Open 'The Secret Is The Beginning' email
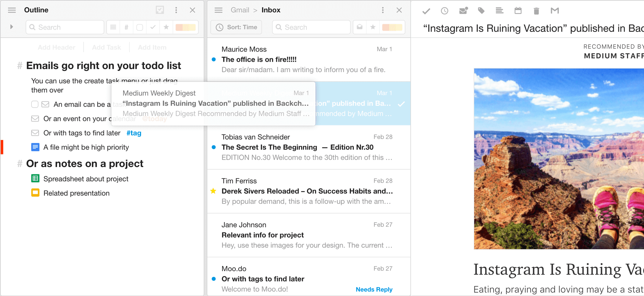Screen dimensions: 644x296 coord(309,147)
